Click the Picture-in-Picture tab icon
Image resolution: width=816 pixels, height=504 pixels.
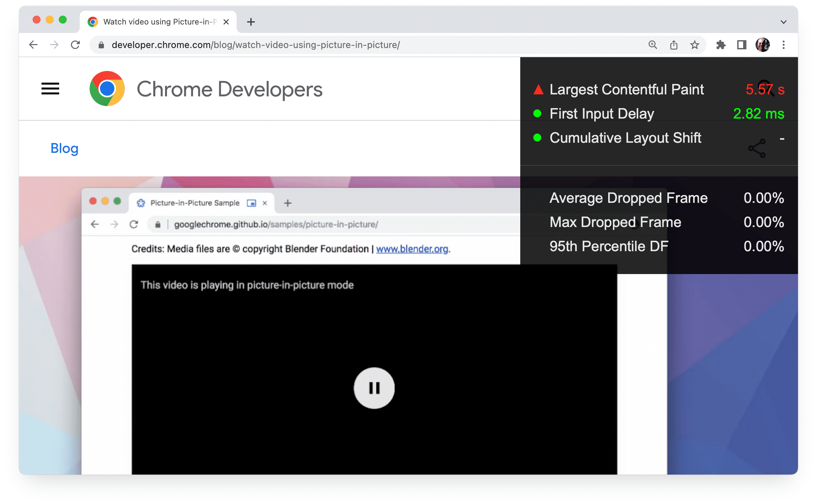tap(251, 203)
